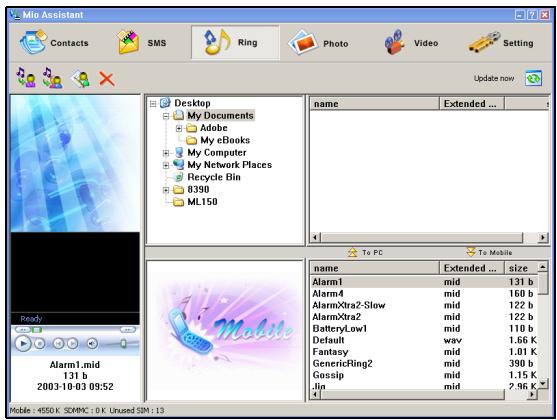Expand the My Computer tree node
The image size is (557, 420).
click(x=166, y=153)
